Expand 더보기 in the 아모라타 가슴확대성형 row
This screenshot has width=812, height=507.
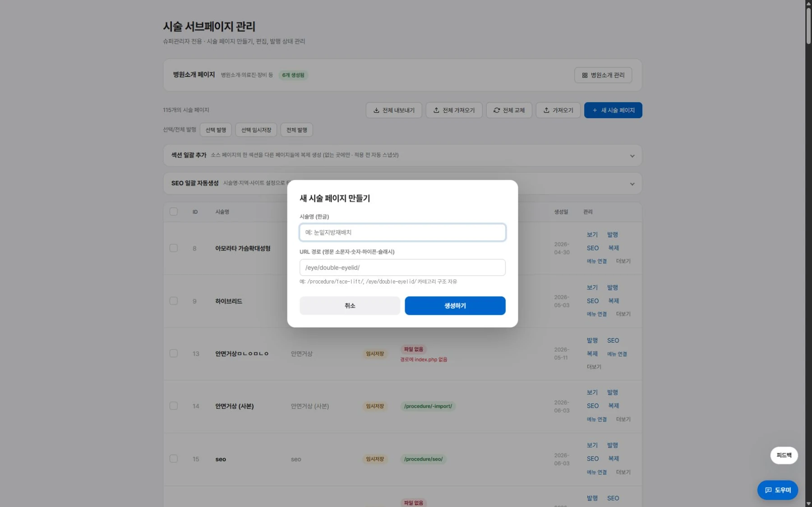623,261
